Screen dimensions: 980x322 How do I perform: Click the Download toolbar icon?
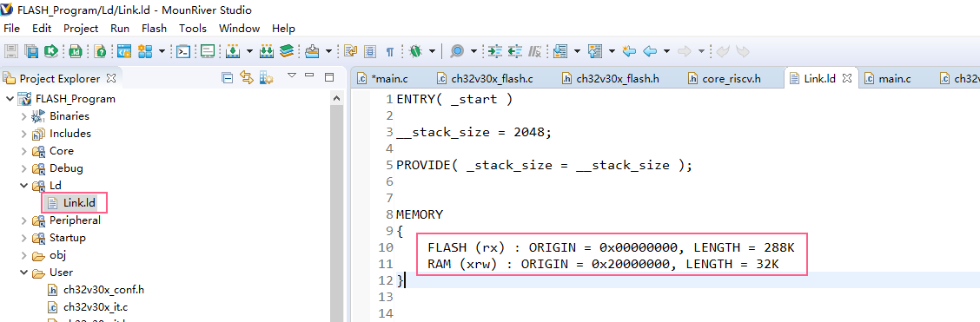click(233, 51)
